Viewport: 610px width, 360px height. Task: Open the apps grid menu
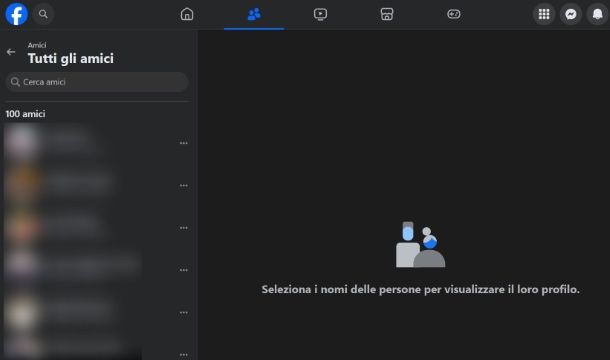coord(544,14)
